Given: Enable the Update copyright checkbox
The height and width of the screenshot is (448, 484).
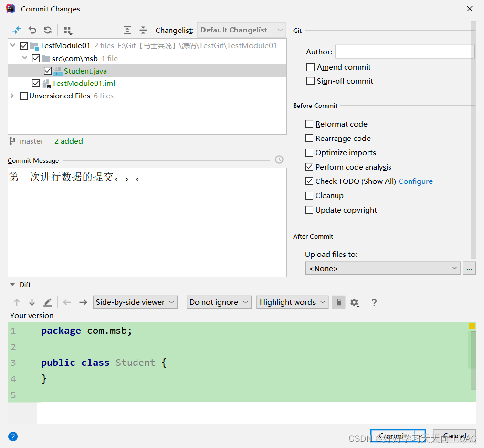Looking at the screenshot, I should point(309,210).
